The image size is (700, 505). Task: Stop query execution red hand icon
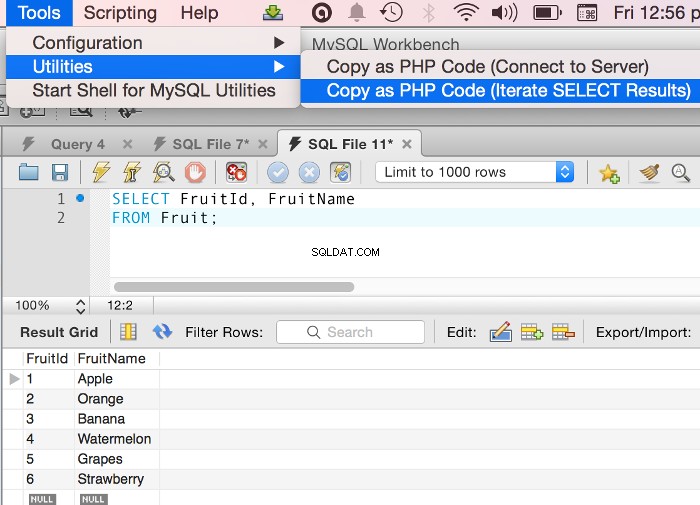tap(195, 172)
